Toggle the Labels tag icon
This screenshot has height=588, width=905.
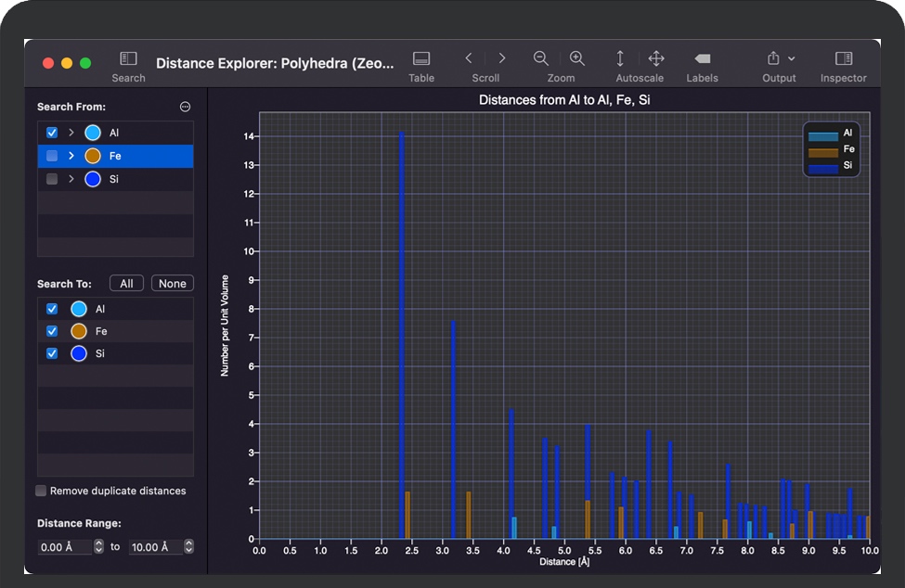[703, 58]
